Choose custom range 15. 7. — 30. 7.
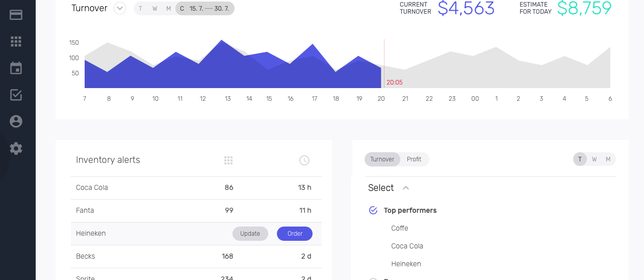Image resolution: width=644 pixels, height=280 pixels. (205, 9)
